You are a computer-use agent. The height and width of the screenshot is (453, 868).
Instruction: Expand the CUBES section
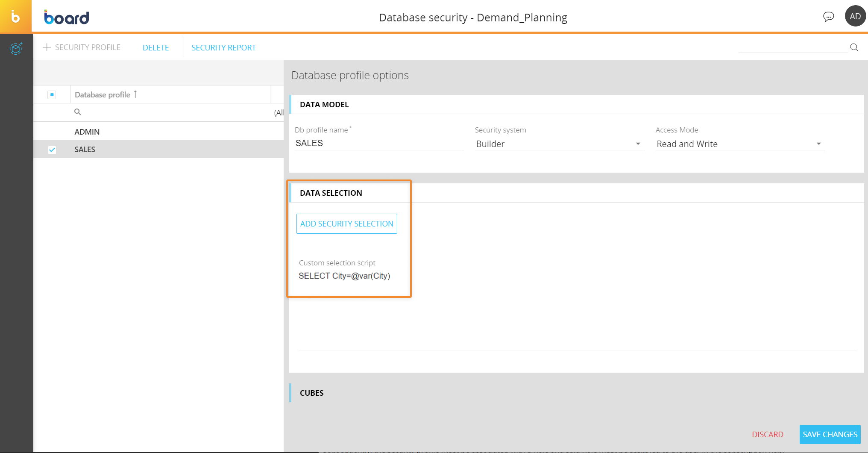312,393
